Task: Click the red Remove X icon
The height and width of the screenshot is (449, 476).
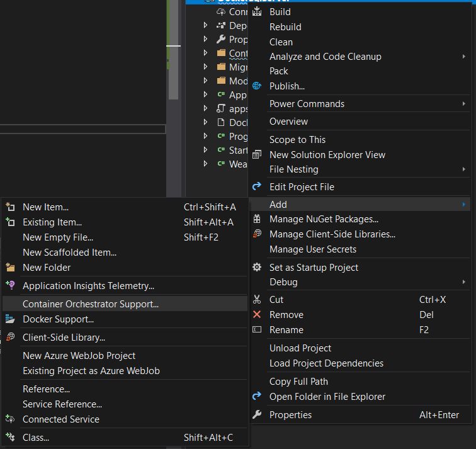Action: [x=257, y=315]
